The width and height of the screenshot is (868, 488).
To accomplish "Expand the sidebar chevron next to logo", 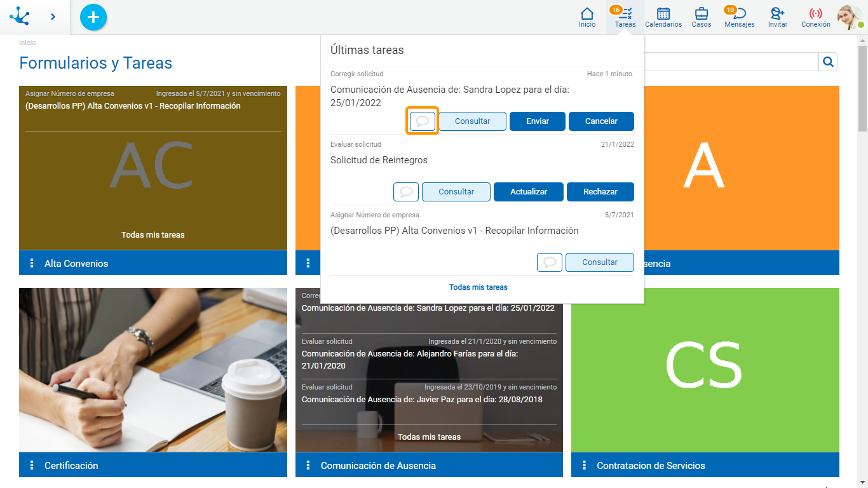I will point(53,17).
